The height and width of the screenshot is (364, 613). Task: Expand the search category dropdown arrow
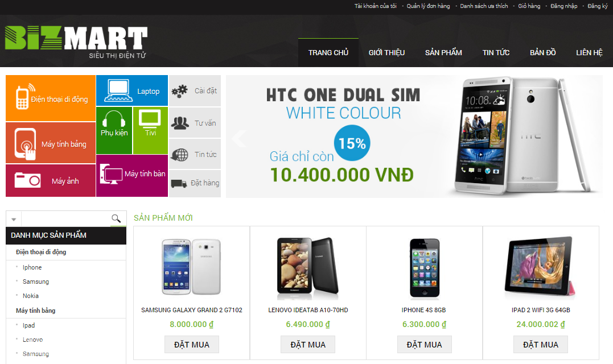pyautogui.click(x=14, y=220)
